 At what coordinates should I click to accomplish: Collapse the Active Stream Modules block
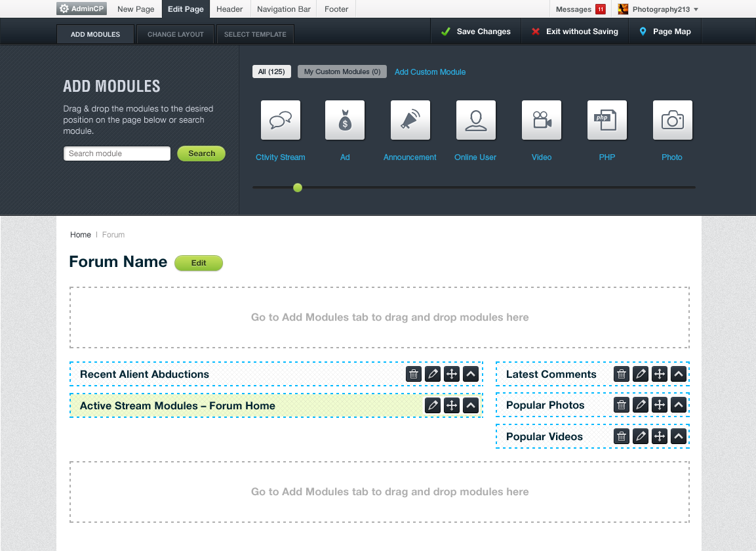pyautogui.click(x=470, y=405)
